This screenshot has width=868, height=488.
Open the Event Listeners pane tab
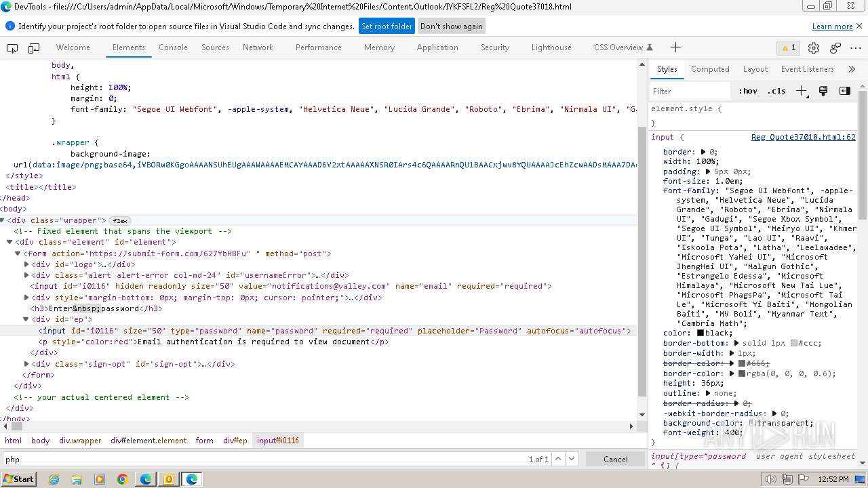point(807,69)
